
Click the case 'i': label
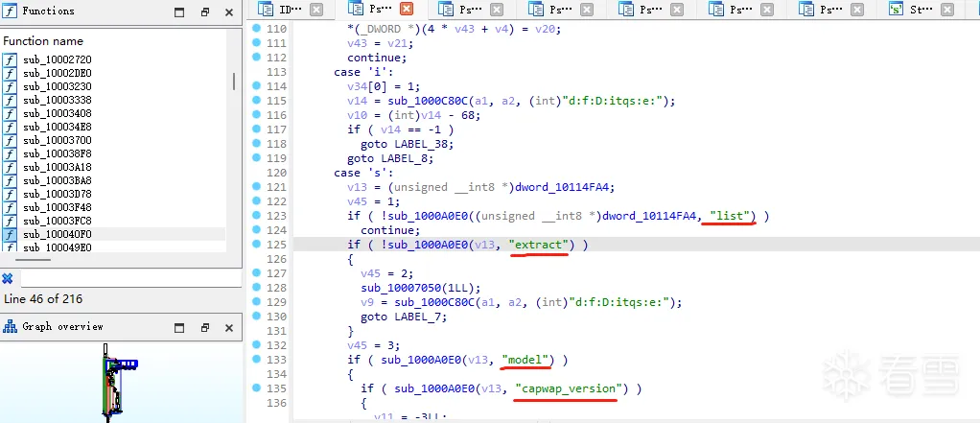tap(363, 72)
